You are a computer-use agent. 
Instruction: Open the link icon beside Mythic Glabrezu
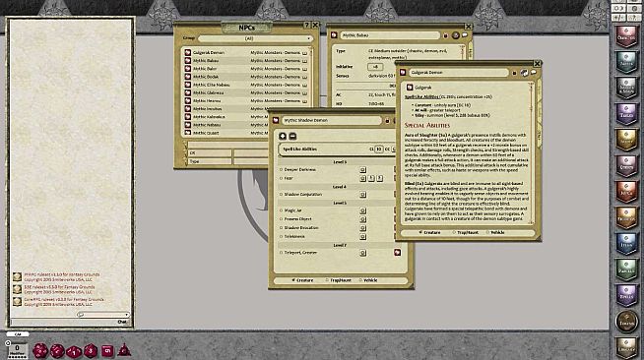(x=188, y=92)
